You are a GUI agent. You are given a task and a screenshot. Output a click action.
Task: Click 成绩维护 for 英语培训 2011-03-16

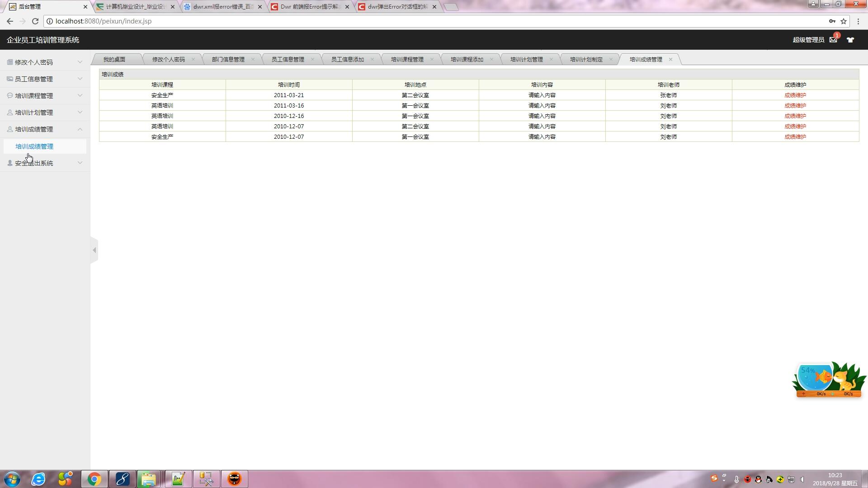click(x=795, y=106)
